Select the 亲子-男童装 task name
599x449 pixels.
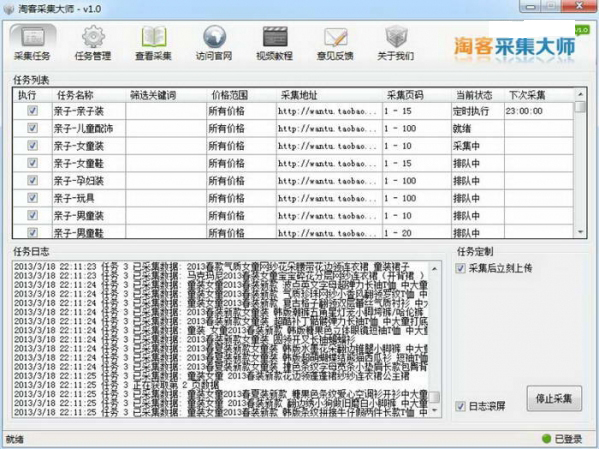point(79,216)
